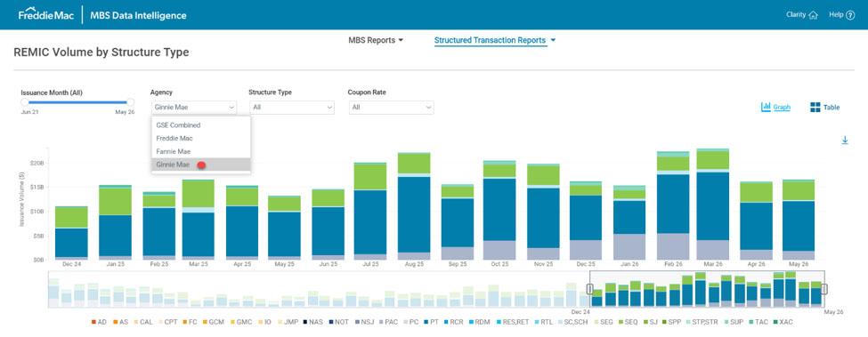Click the '$20B' y-axis label
Screen dimensions: 868x337
coord(38,163)
